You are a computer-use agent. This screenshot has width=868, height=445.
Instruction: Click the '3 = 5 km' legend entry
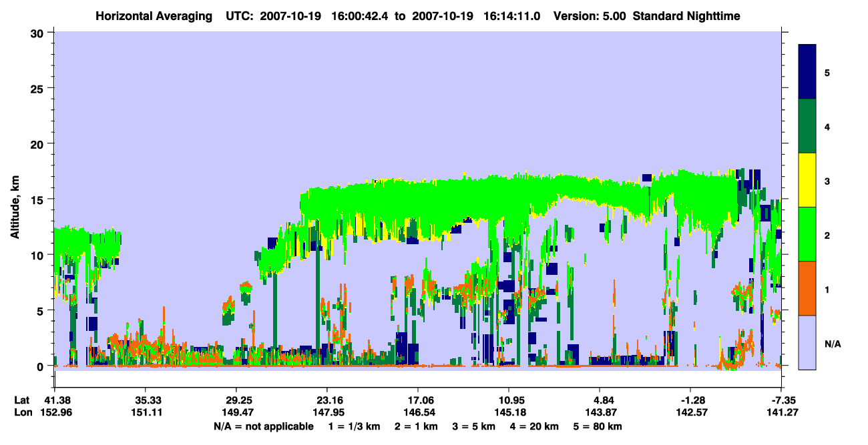473,426
